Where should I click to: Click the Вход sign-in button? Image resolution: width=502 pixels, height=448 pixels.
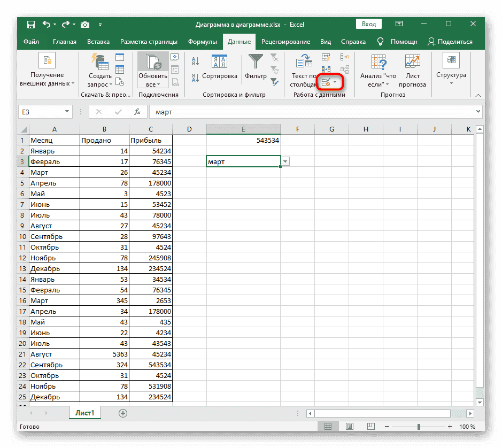[368, 24]
